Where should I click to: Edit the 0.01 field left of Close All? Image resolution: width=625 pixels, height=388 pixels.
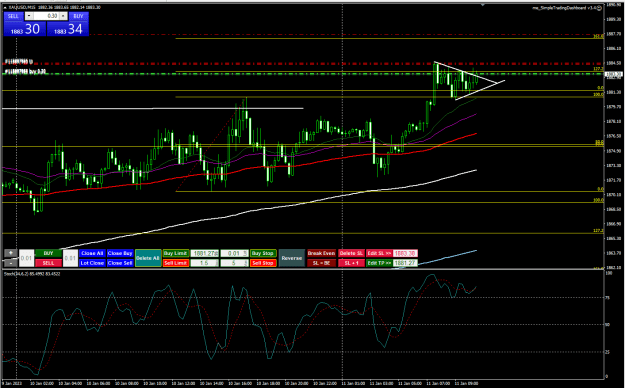(x=70, y=258)
